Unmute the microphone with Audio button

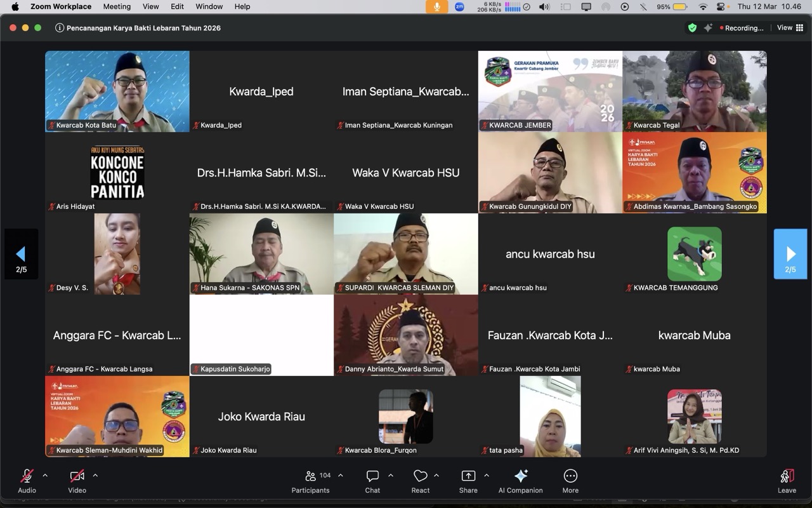point(27,481)
